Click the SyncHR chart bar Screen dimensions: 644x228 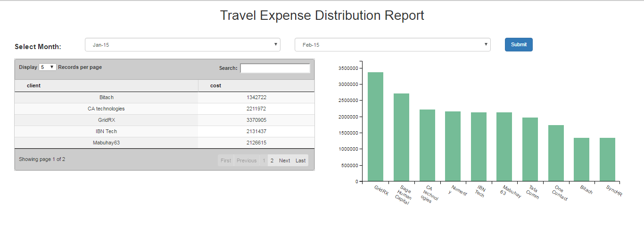point(607,160)
